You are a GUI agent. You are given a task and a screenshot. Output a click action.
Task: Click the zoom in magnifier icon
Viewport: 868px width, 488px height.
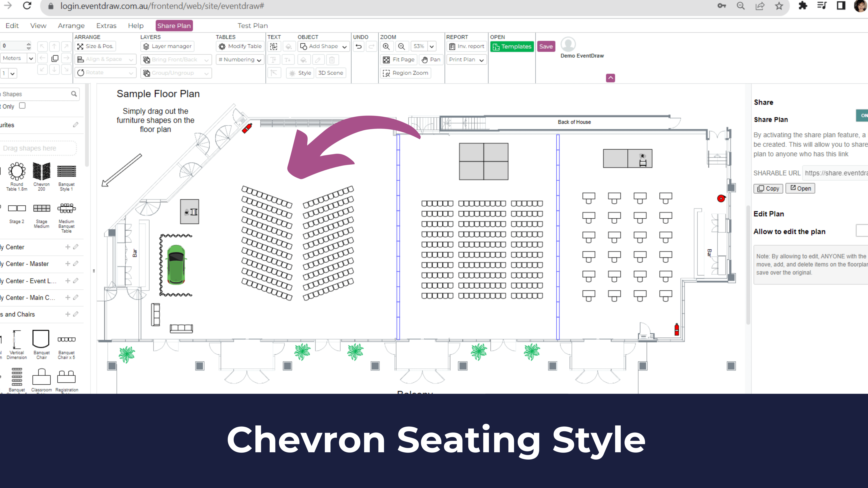click(386, 46)
